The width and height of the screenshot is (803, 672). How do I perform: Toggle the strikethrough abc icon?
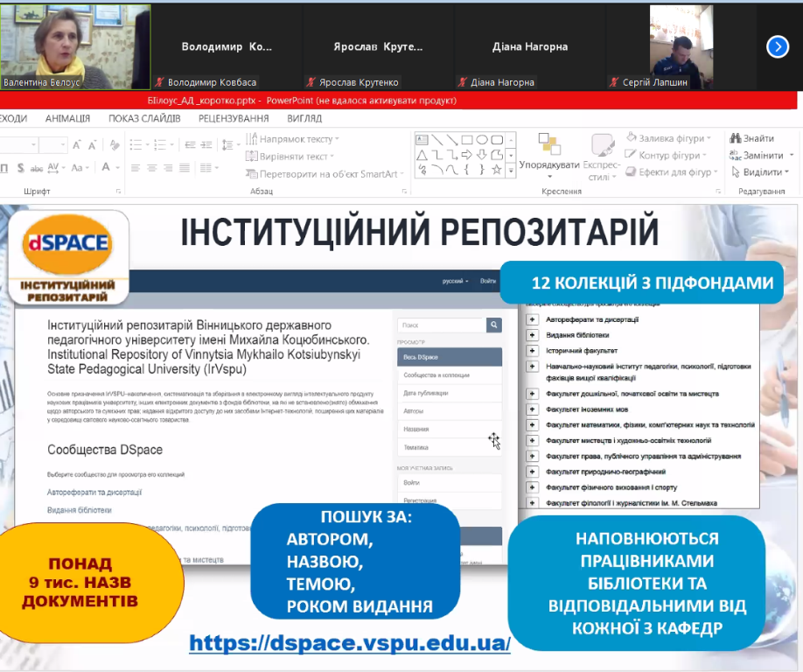37,167
